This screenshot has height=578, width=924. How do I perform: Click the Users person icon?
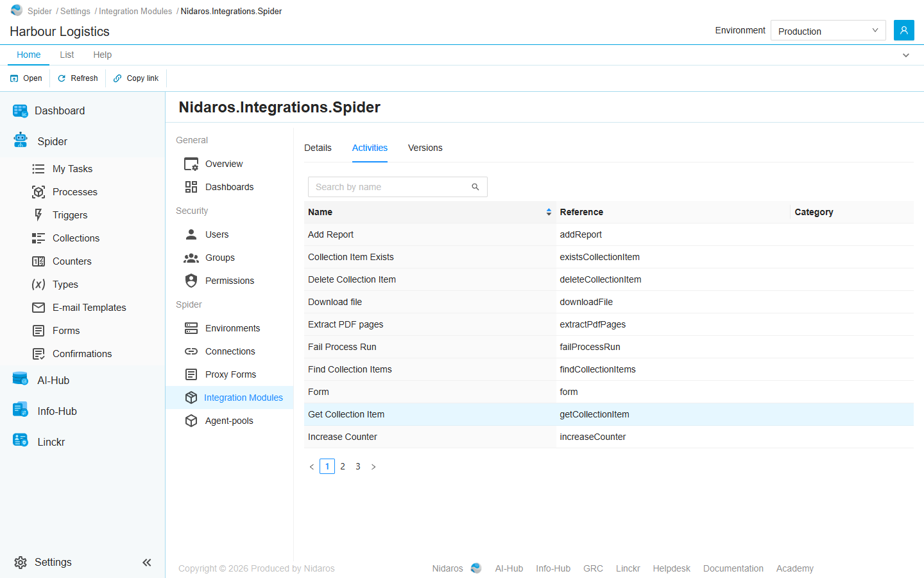pos(191,234)
